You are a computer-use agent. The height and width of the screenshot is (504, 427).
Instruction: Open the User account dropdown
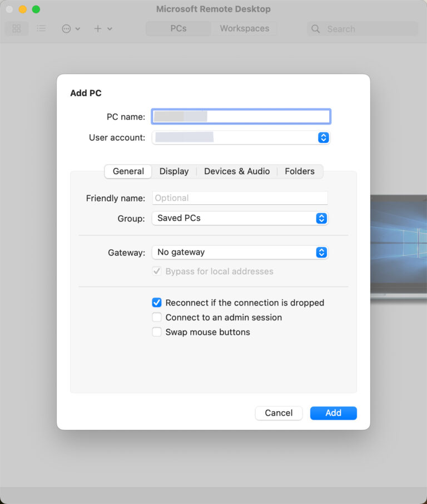tap(241, 137)
